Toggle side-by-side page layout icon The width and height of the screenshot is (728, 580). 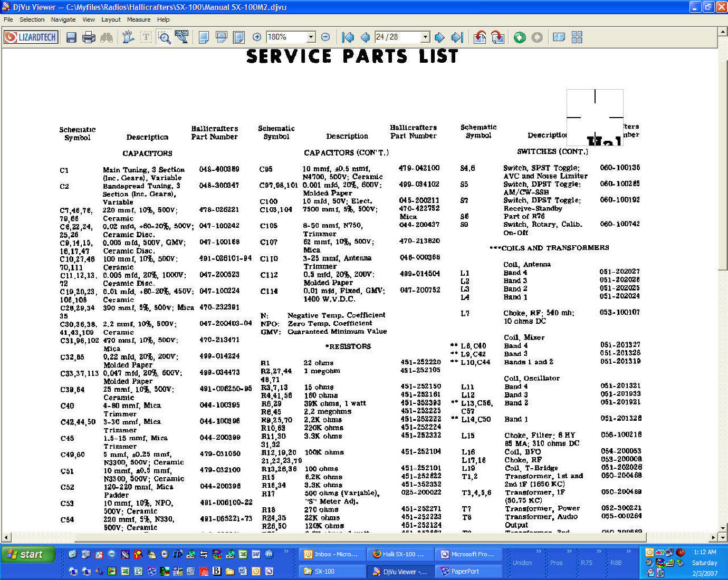559,37
